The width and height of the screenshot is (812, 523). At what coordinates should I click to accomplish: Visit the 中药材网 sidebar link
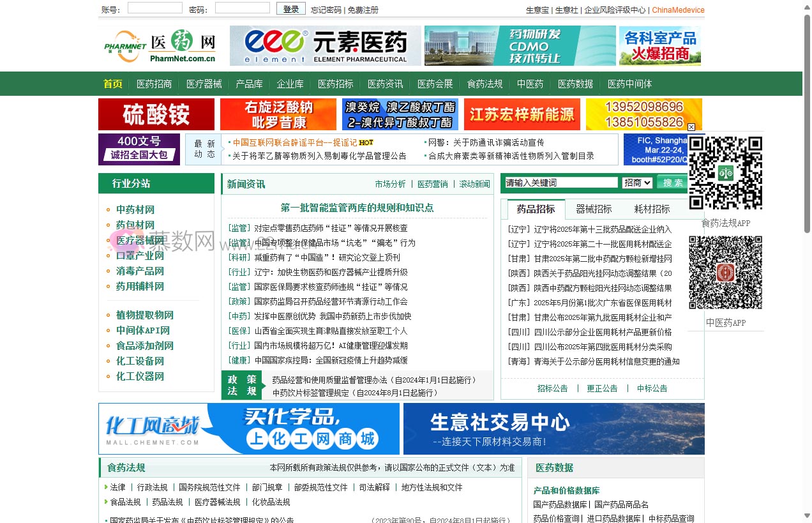point(135,208)
